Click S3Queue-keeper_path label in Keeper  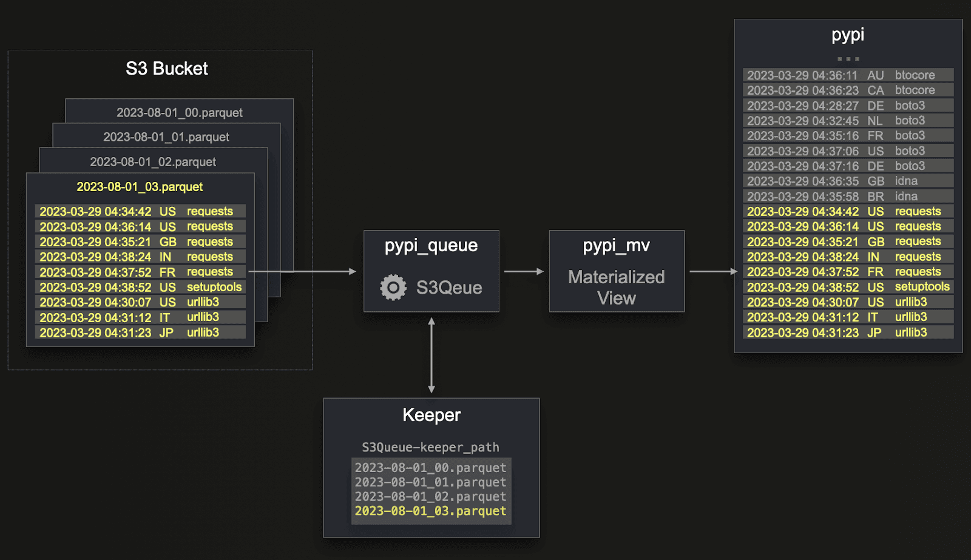[x=431, y=447]
